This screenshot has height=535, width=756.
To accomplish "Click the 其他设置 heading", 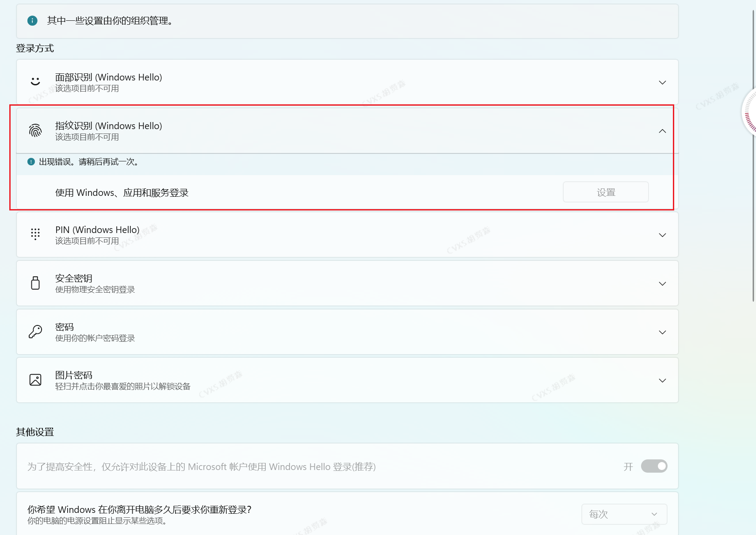I will click(x=35, y=432).
